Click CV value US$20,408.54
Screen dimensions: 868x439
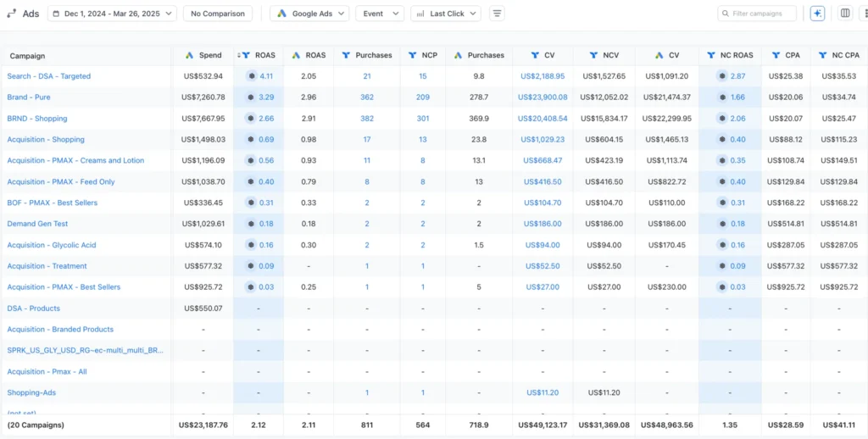pos(542,119)
